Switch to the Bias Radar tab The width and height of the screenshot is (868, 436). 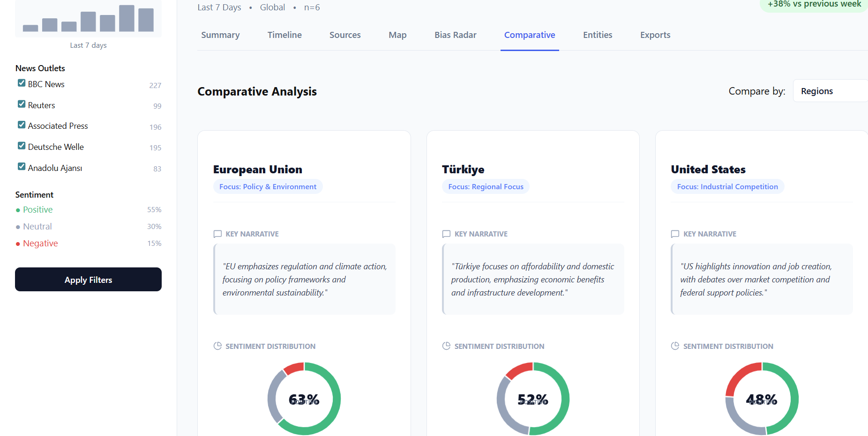point(455,35)
